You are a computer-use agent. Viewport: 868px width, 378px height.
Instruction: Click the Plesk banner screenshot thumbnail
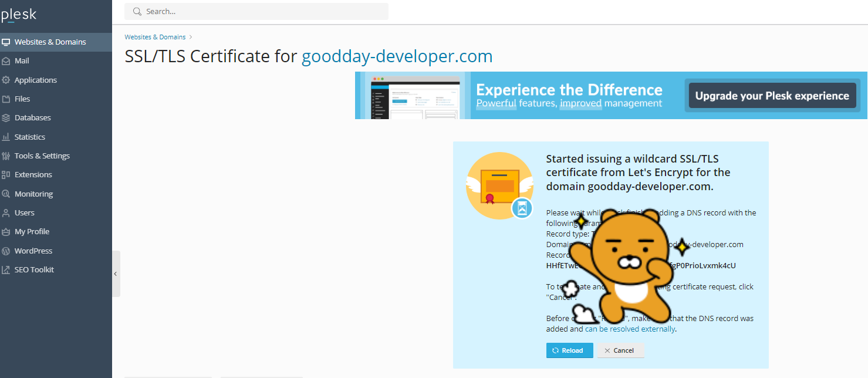(x=416, y=97)
